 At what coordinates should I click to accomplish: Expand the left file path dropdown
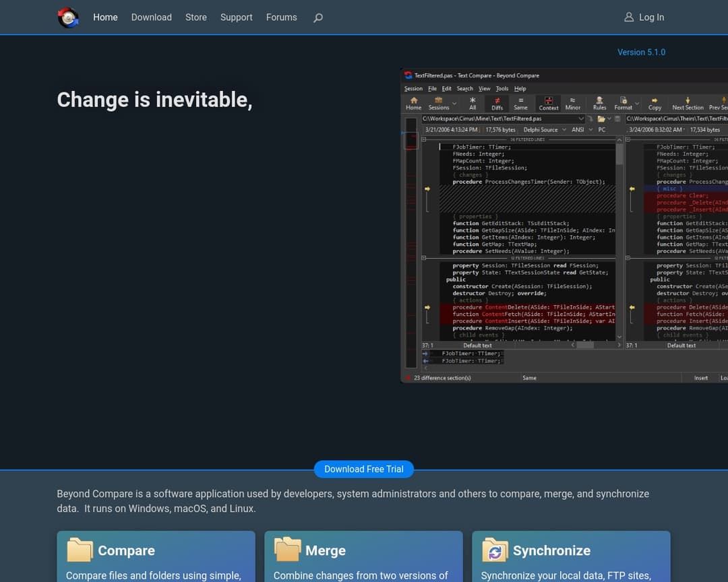click(581, 119)
